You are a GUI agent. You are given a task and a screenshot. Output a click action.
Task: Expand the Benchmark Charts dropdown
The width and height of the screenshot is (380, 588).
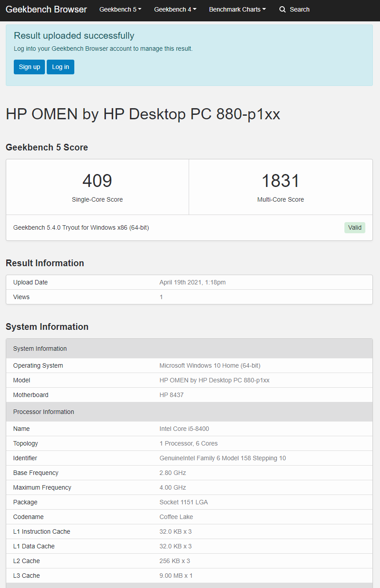(x=238, y=9)
